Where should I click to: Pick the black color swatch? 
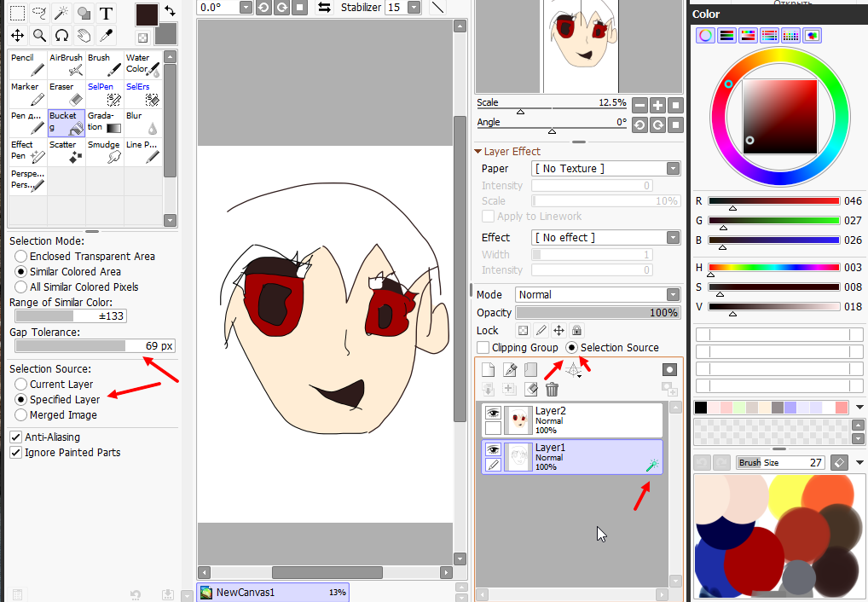point(701,408)
